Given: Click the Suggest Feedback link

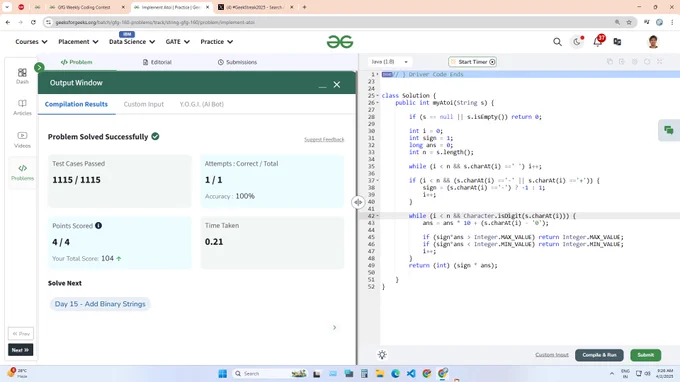Looking at the screenshot, I should point(324,140).
